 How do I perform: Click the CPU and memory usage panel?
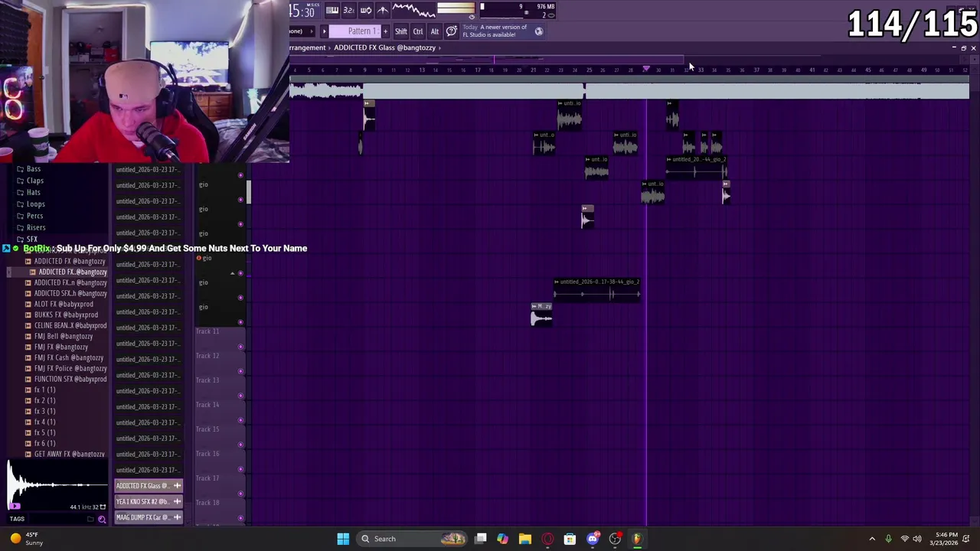pyautogui.click(x=517, y=10)
